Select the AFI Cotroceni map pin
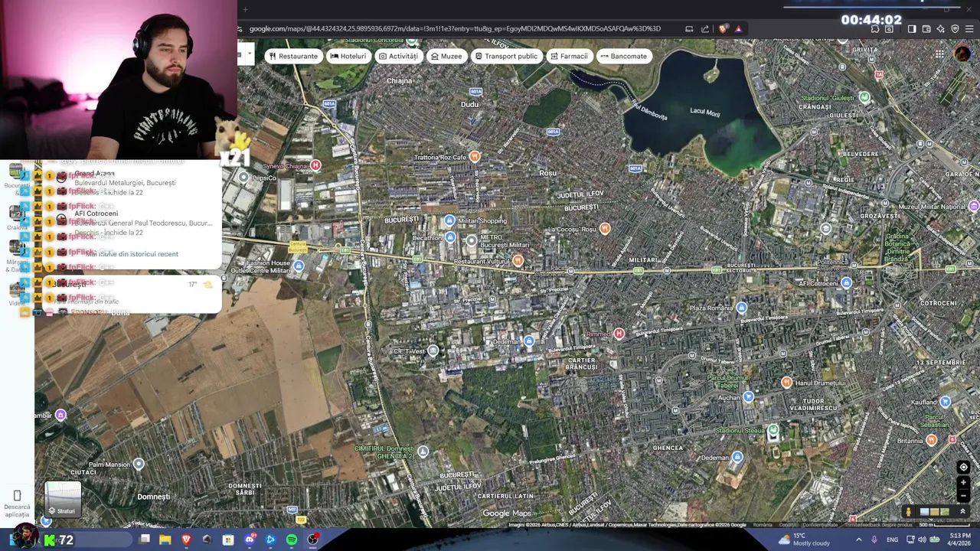 tap(846, 283)
